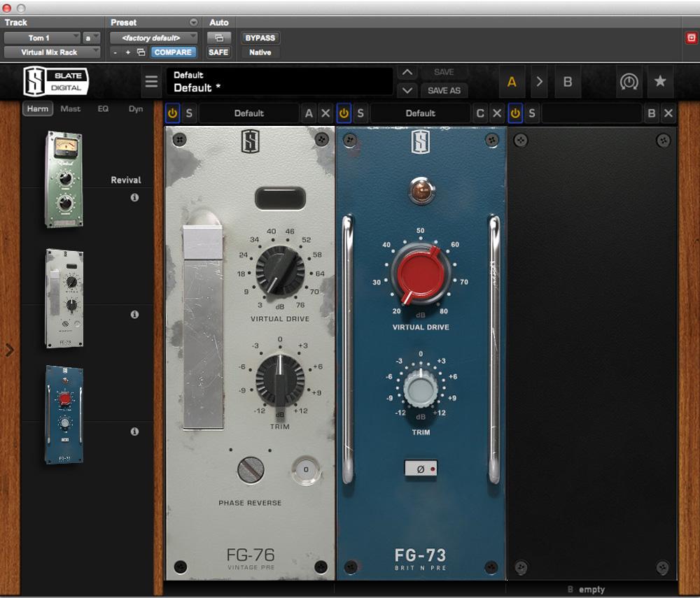Open the factory default preset list
This screenshot has height=598, width=700.
tap(153, 38)
